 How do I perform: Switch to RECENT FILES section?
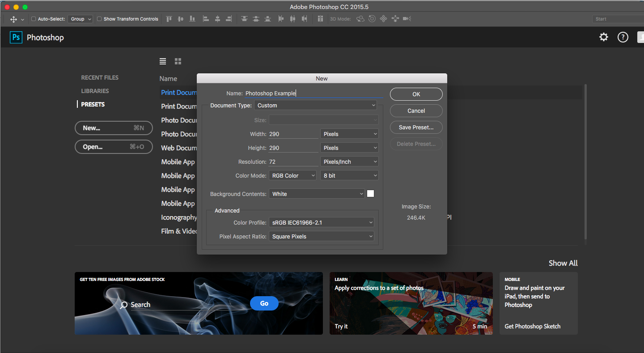100,77
